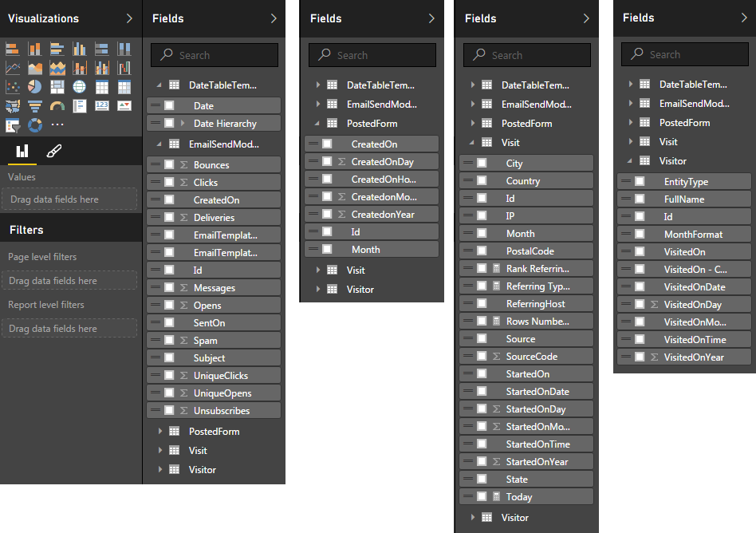Click the Fields pane header arrow to collapse
The height and width of the screenshot is (533, 756).
(x=274, y=18)
